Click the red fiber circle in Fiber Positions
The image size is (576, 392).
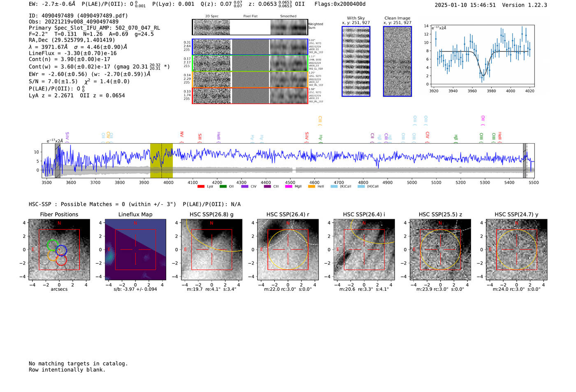(x=61, y=260)
